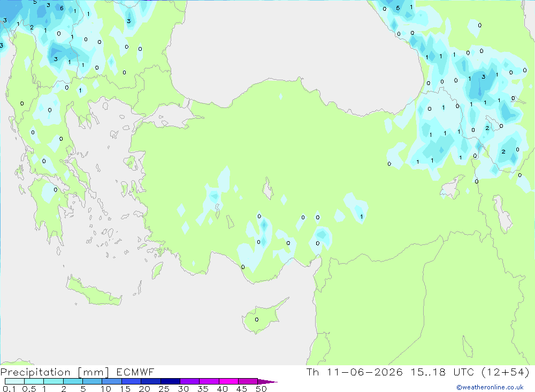Pick the 40–45 mm magenta legend swatch
The image size is (535, 392).
click(228, 381)
